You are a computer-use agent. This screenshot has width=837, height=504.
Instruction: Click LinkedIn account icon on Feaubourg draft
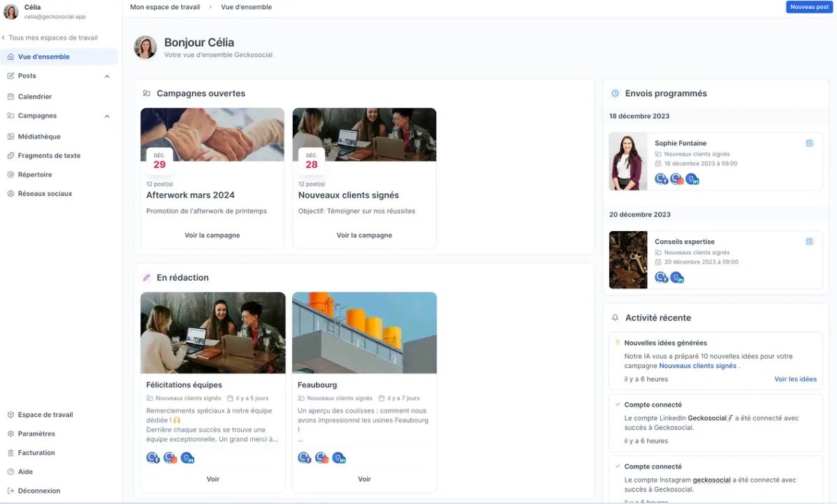[x=339, y=458]
